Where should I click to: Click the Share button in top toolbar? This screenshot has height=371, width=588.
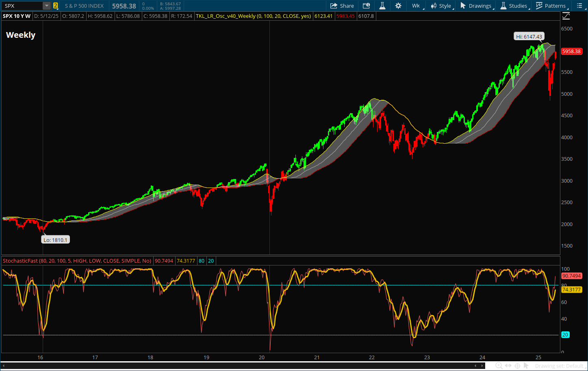point(342,6)
